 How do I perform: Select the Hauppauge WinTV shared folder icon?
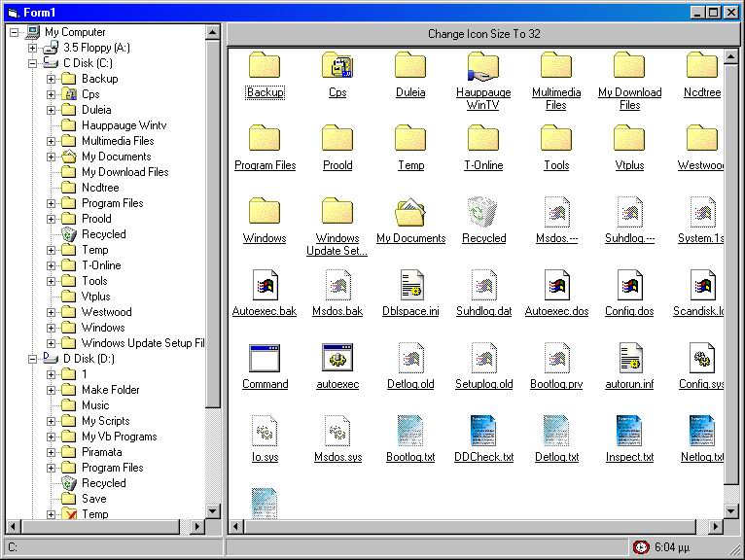(x=483, y=66)
